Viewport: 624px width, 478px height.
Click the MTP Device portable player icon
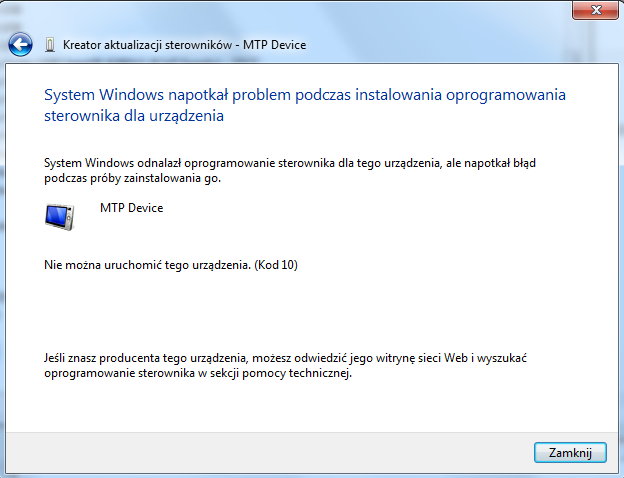pyautogui.click(x=60, y=217)
